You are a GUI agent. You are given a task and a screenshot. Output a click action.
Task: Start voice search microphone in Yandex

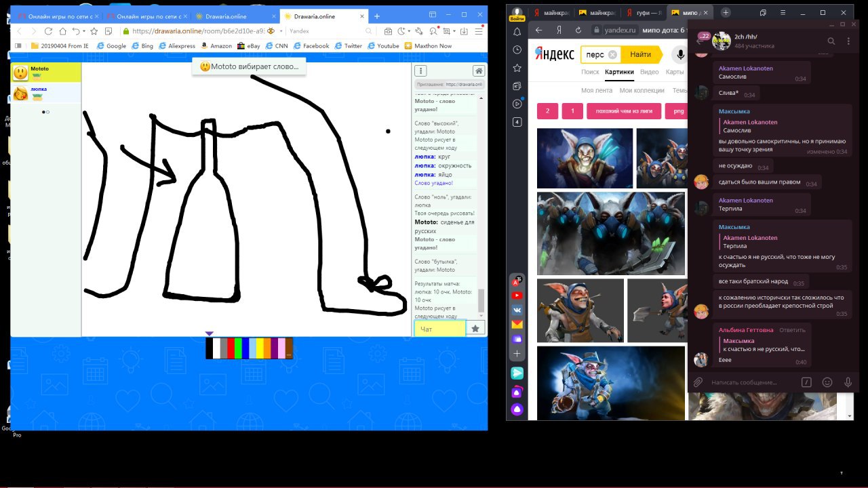679,54
